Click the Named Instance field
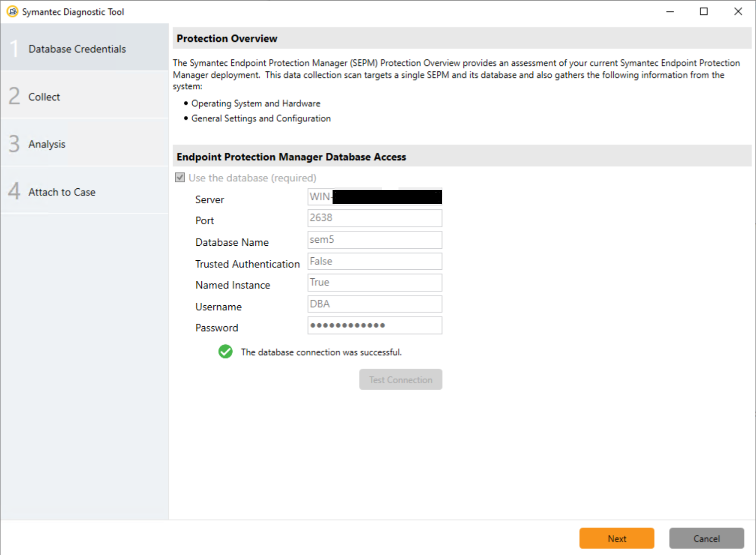 click(x=375, y=282)
